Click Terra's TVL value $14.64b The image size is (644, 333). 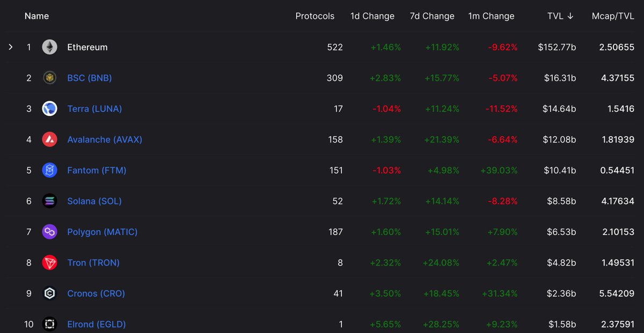[560, 109]
